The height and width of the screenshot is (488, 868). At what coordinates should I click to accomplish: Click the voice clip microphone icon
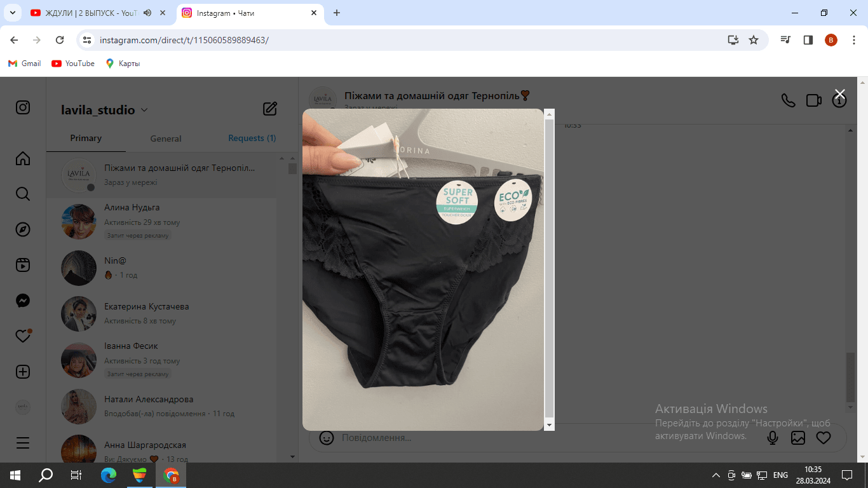point(773,438)
